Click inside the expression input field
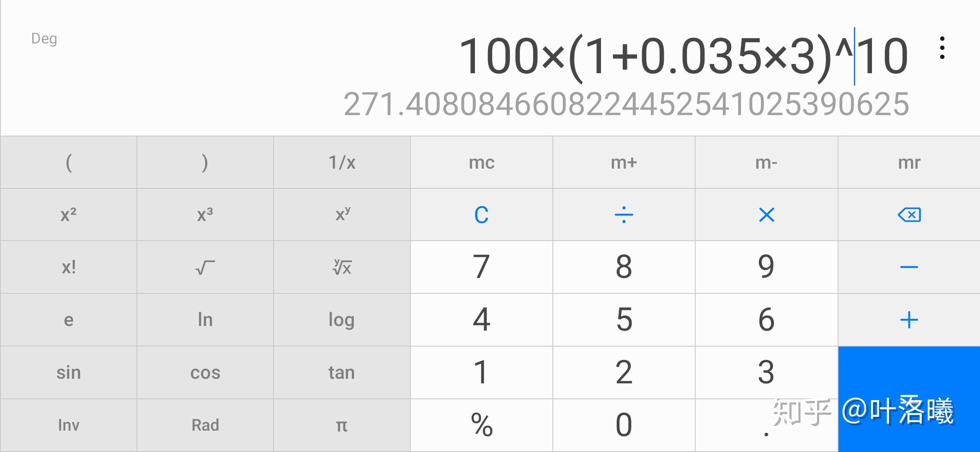The width and height of the screenshot is (980, 452). [683, 56]
